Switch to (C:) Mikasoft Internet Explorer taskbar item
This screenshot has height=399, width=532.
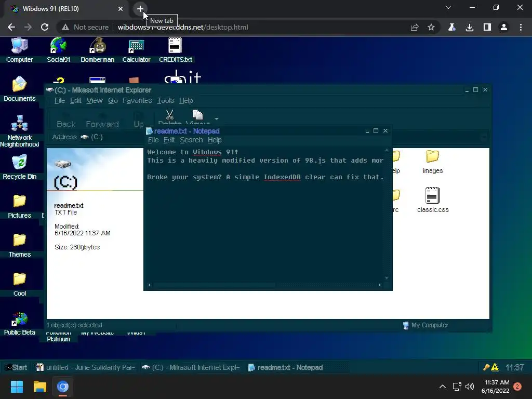(191, 367)
